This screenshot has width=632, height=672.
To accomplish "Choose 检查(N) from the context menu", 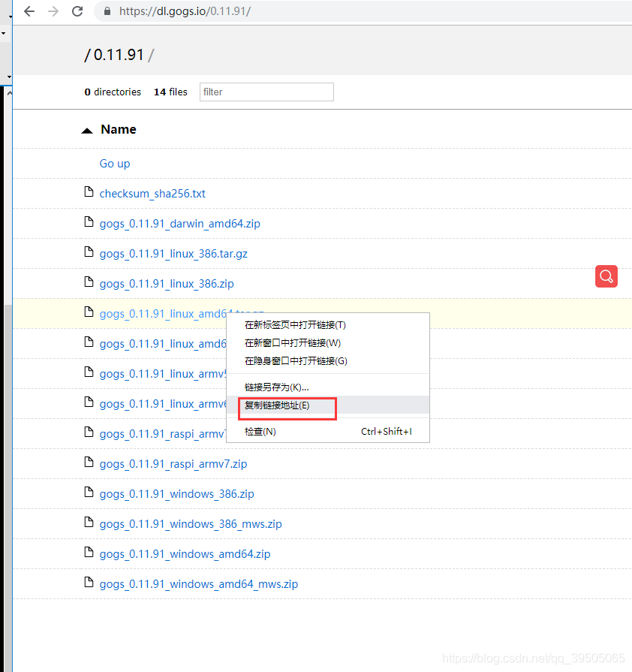I will pyautogui.click(x=328, y=432).
